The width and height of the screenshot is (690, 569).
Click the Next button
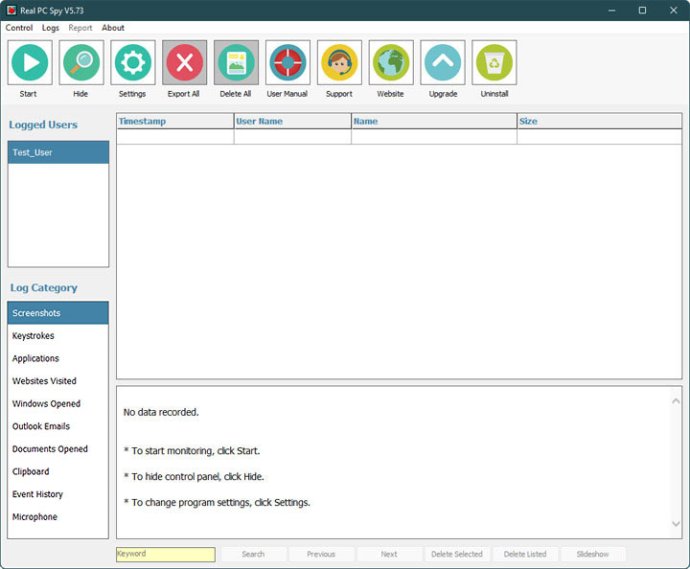click(389, 554)
